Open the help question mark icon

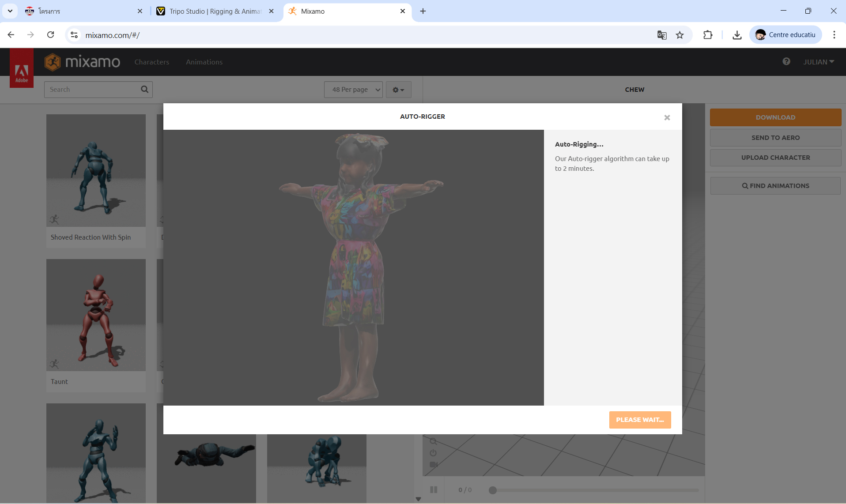(x=786, y=62)
